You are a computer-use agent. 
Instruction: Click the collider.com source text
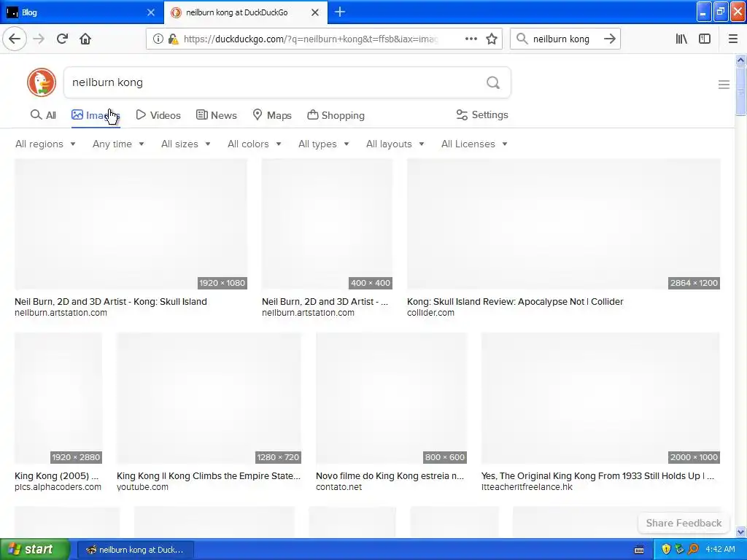(430, 313)
